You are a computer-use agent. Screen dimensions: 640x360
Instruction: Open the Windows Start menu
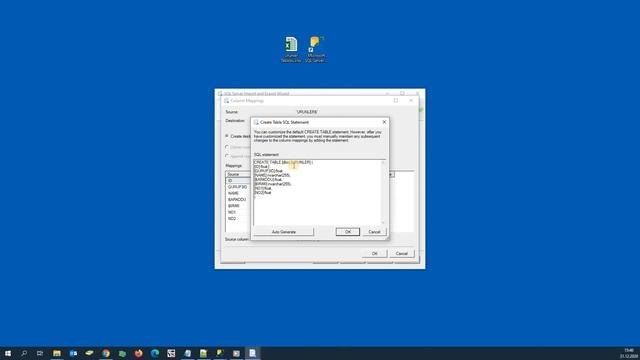click(8, 353)
